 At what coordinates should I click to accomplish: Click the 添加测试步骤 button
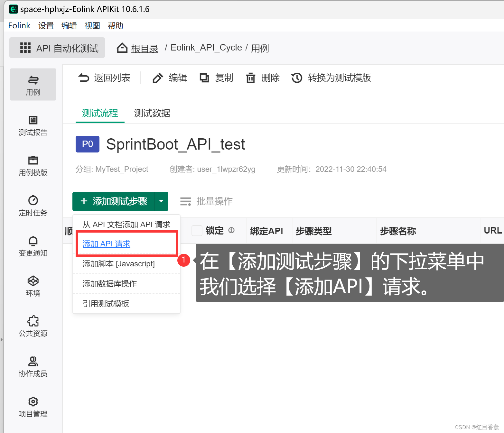click(x=114, y=201)
